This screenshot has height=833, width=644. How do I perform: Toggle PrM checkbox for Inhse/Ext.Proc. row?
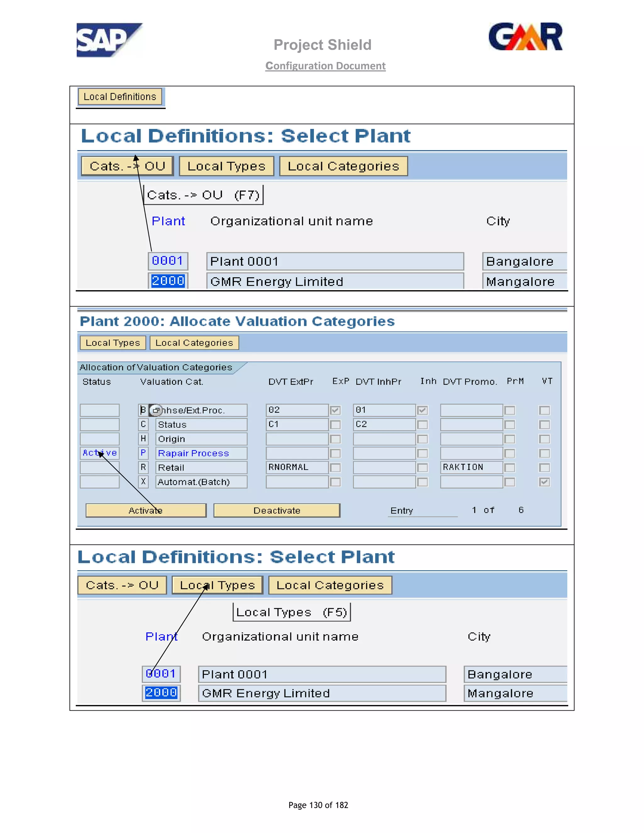[x=510, y=411]
